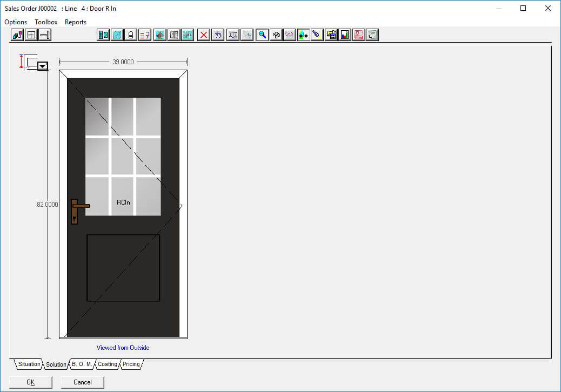
Task: Open the frame profile dropdown arrow
Action: (43, 66)
